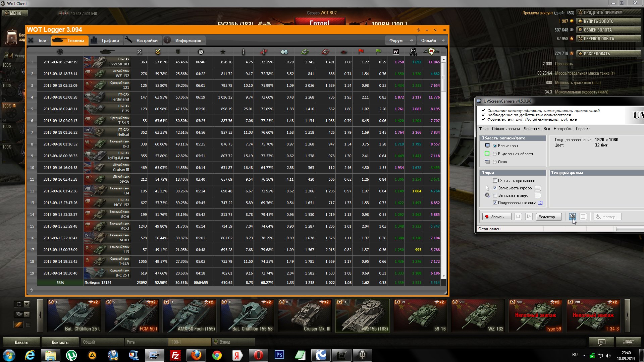The width and height of the screenshot is (644, 362).
Task: Click the UVScreenCamera play button
Action: pos(529,217)
